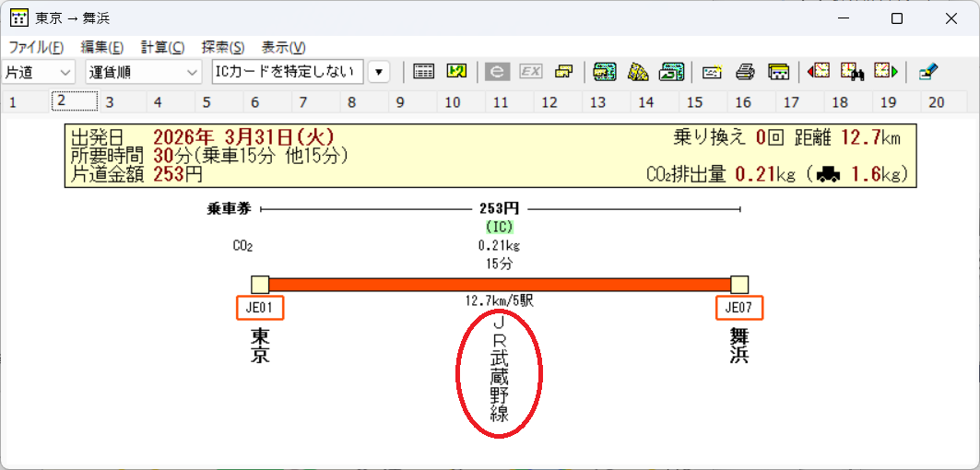Click the green (IC) fare label
The image size is (980, 470).
(500, 229)
